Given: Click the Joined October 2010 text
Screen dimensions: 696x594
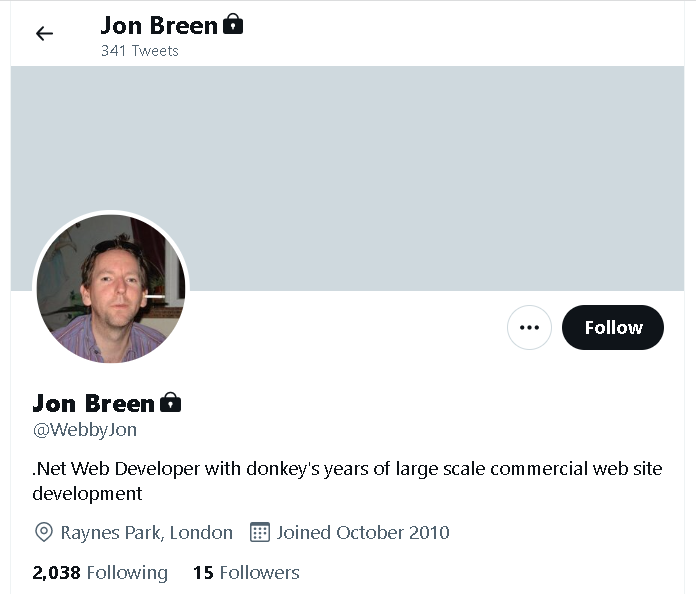Looking at the screenshot, I should [363, 532].
